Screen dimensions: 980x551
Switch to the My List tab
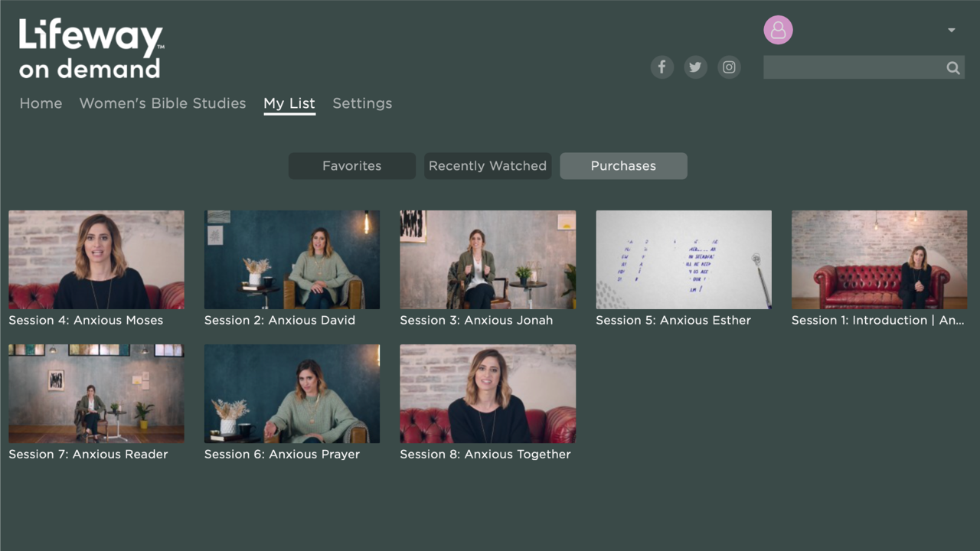289,103
